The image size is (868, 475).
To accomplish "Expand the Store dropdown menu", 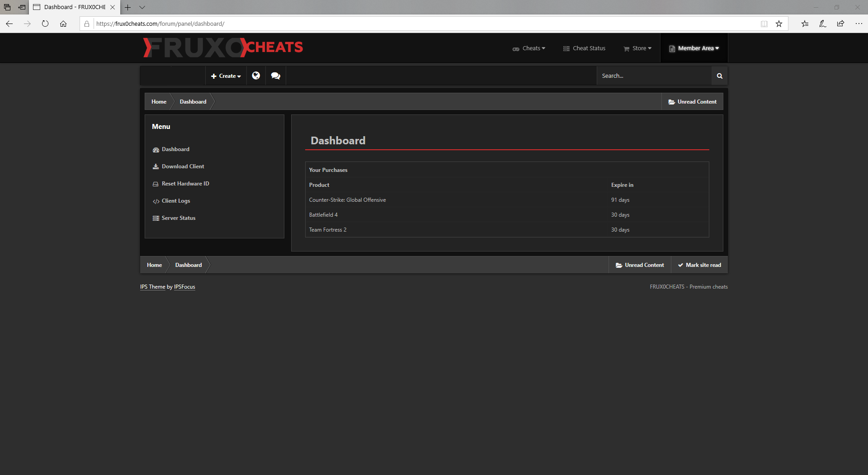I will point(637,48).
